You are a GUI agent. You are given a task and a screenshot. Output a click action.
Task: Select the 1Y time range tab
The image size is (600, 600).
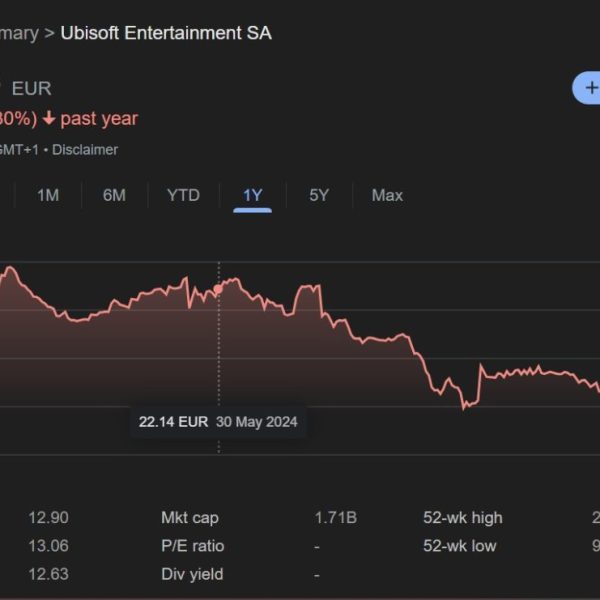click(253, 195)
